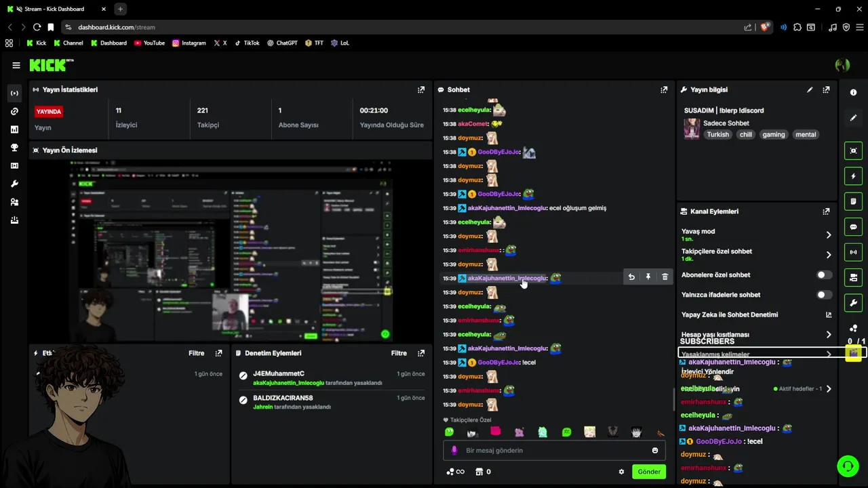The width and height of the screenshot is (868, 488).
Task: Click the browser address bar URL
Action: (x=117, y=27)
